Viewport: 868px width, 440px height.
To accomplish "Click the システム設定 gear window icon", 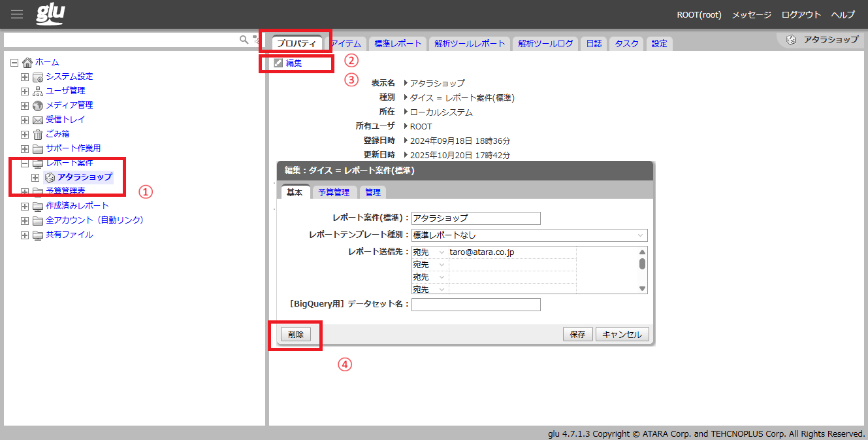I will point(38,76).
